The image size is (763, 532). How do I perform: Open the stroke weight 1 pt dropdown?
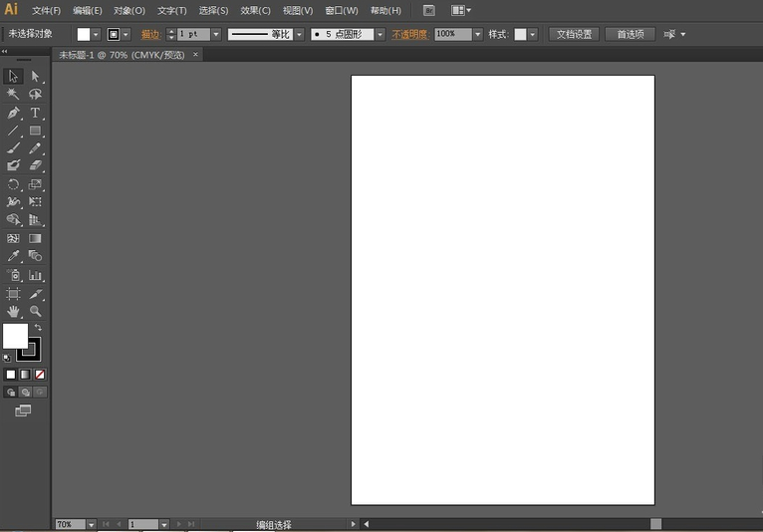coord(216,34)
